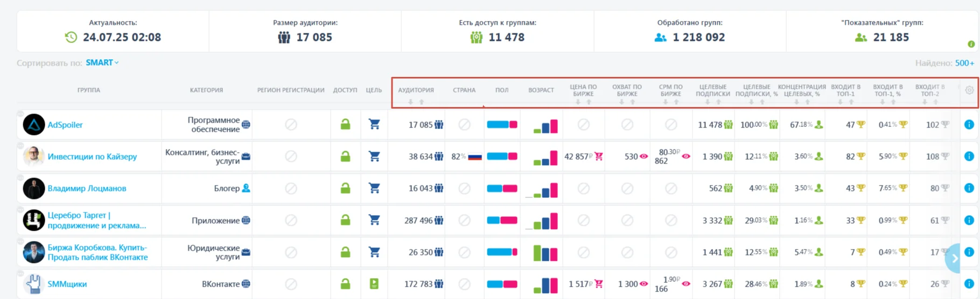Open row menu dots on Церебро Таргет
980x299 pixels.
pyautogui.click(x=20, y=209)
